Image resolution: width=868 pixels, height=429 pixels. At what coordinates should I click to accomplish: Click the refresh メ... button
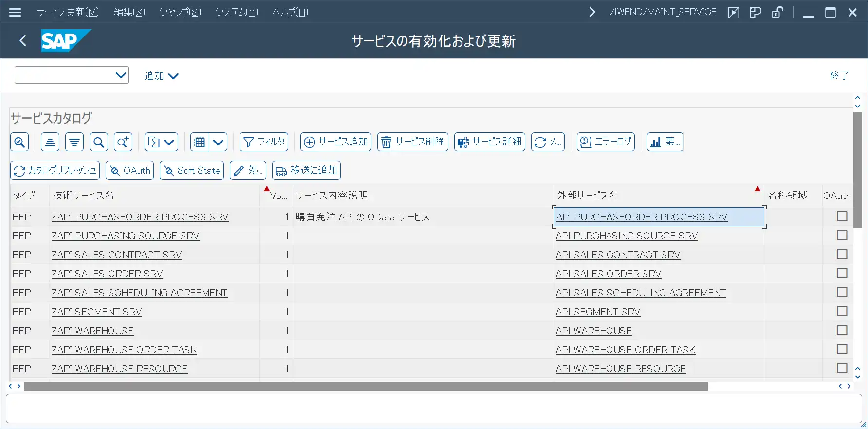pyautogui.click(x=548, y=142)
